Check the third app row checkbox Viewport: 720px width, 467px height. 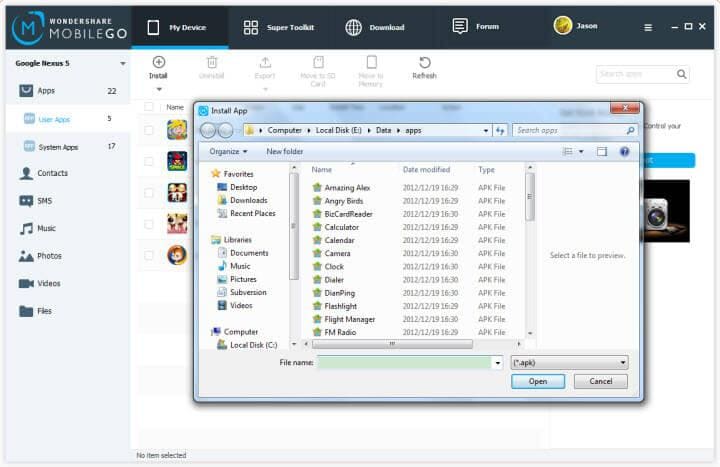[x=149, y=193]
